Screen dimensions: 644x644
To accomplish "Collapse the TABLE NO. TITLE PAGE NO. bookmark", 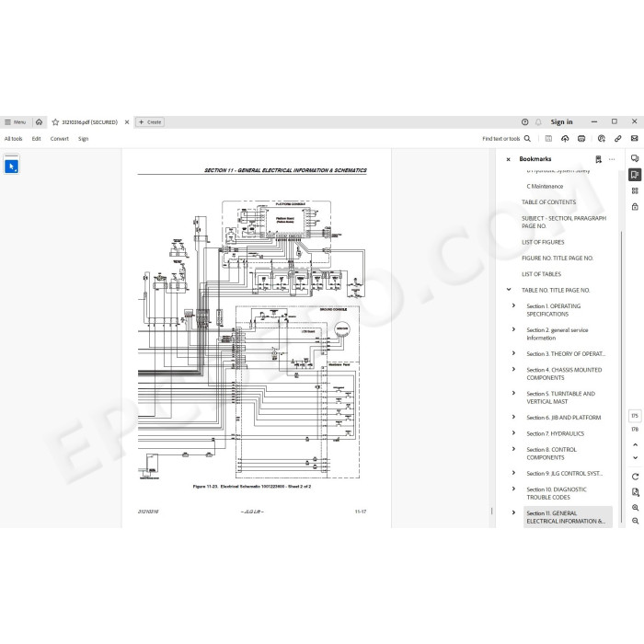I will tap(509, 290).
